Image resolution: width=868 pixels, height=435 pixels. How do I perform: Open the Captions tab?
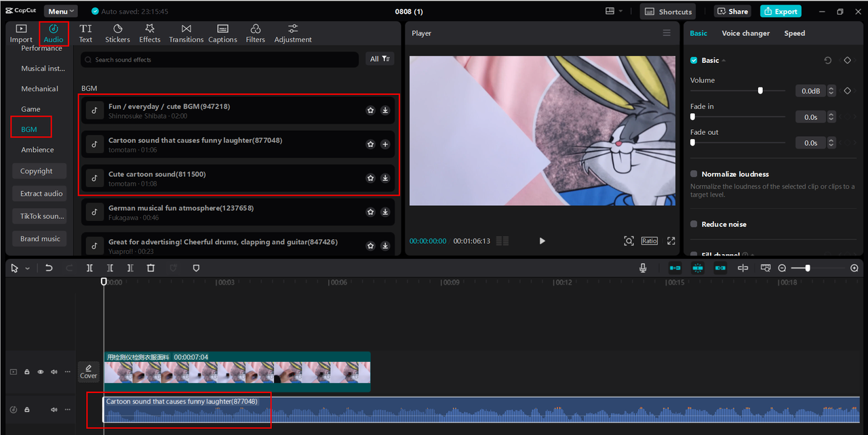tap(222, 33)
